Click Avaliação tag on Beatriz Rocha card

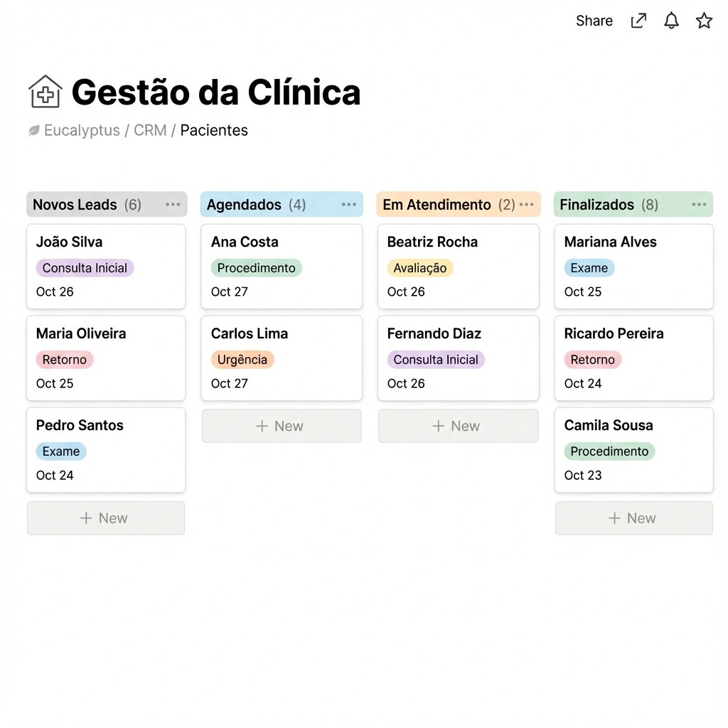[420, 268]
